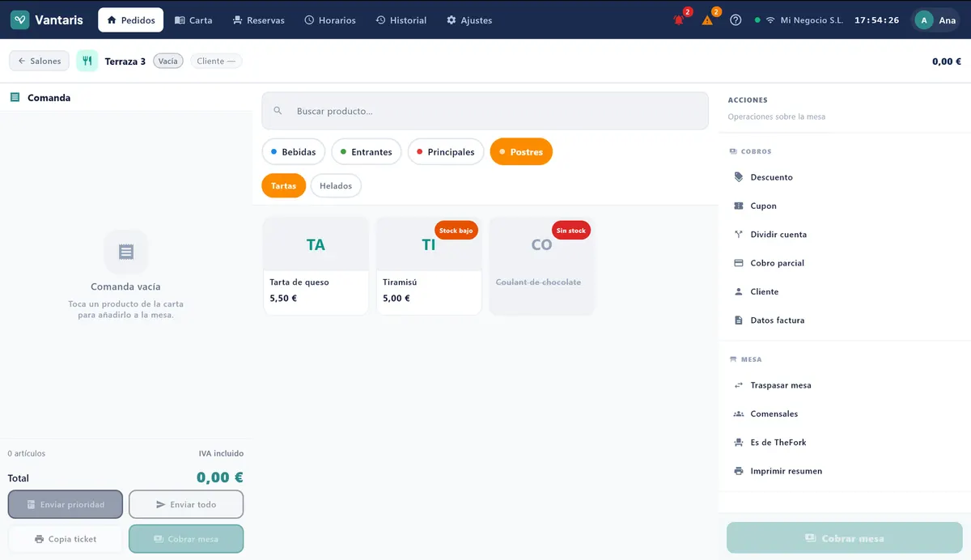Click the Copia ticket button

pos(66,539)
